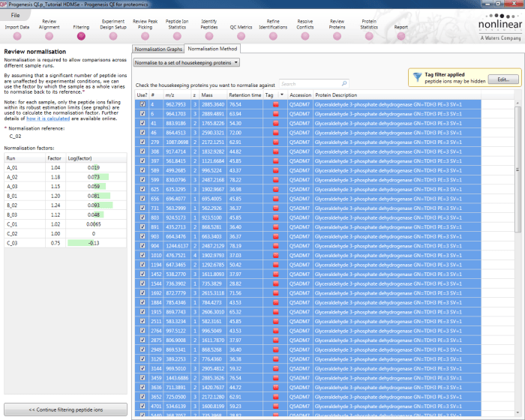525x420 pixels.
Task: Open the QC Metrics stage
Action: 241,36
